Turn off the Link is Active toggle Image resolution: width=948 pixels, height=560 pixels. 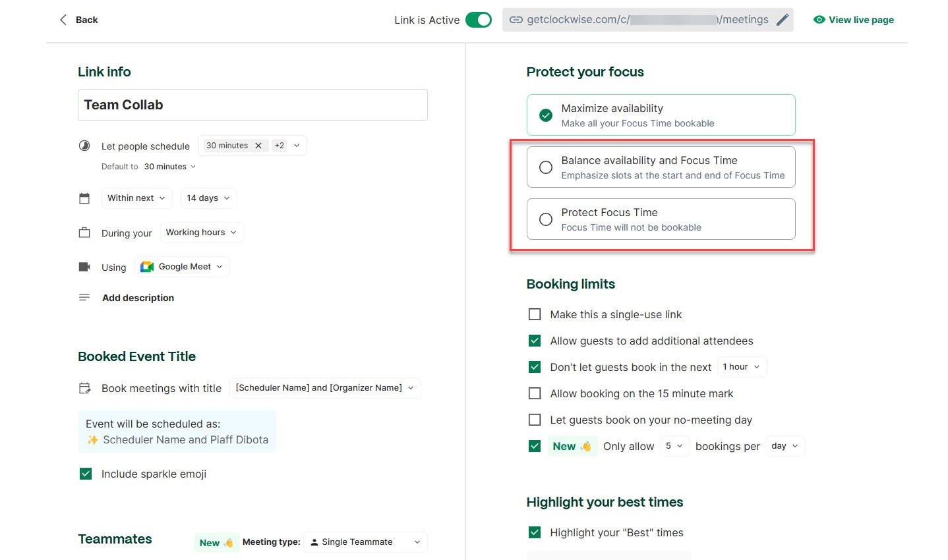(x=480, y=20)
